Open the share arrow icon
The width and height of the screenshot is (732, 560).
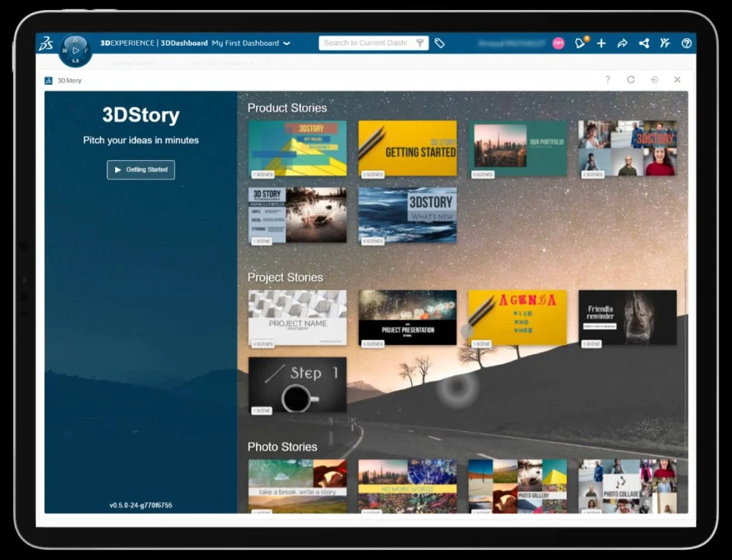pyautogui.click(x=622, y=44)
